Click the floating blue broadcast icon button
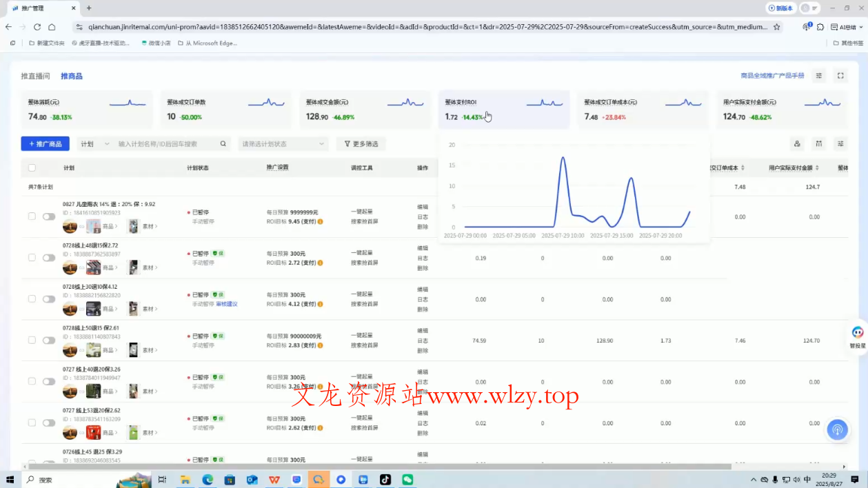 coord(837,429)
